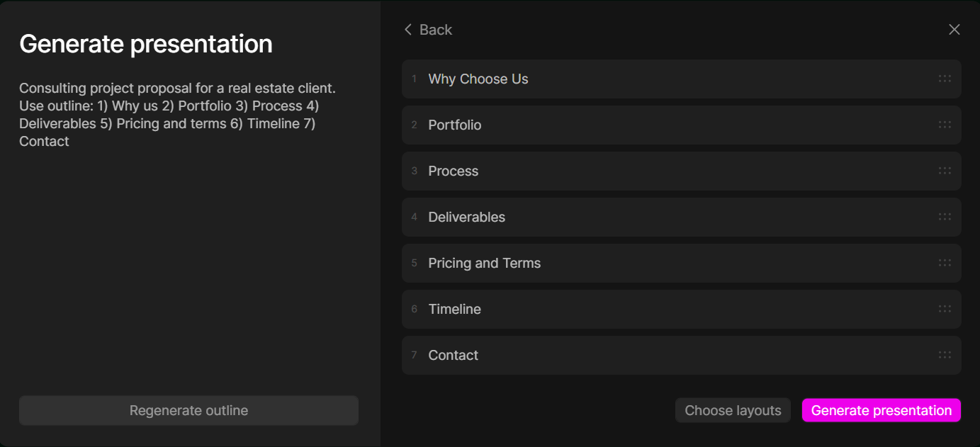Image resolution: width=980 pixels, height=447 pixels.
Task: Click the drag handle beside Process
Action: pyautogui.click(x=945, y=171)
